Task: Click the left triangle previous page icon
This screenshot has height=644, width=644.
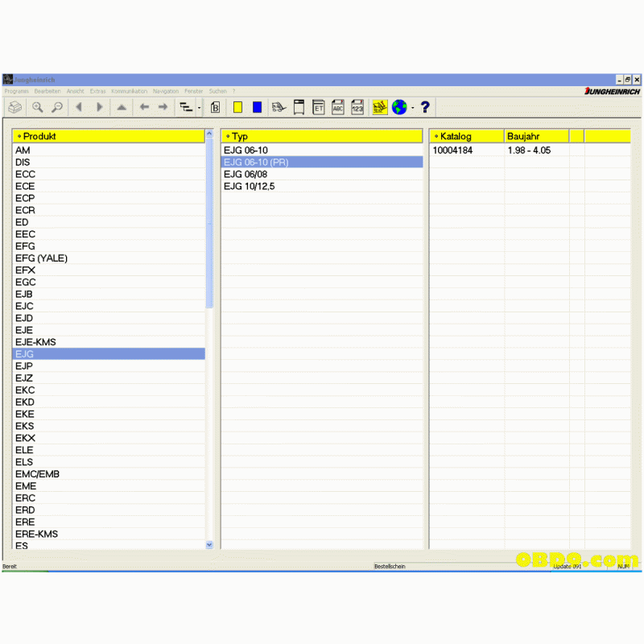Action: (x=79, y=108)
